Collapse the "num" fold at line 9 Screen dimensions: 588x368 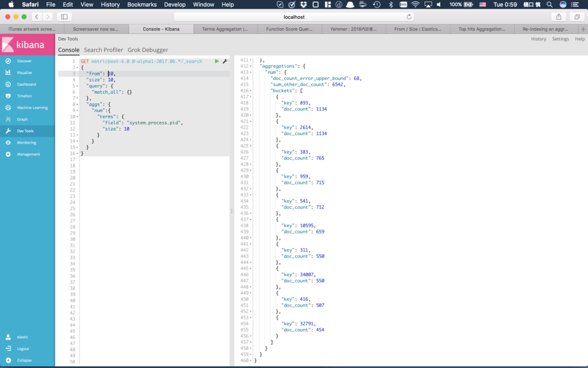pos(78,110)
